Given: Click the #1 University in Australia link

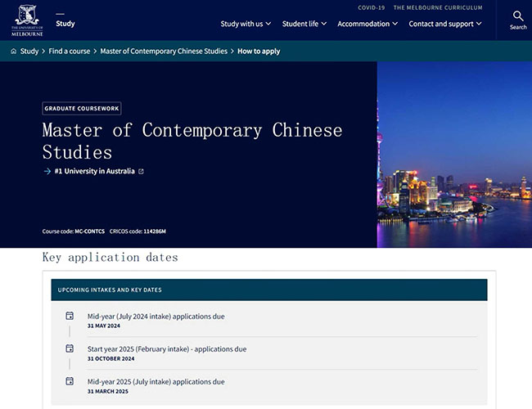Looking at the screenshot, I should [x=94, y=172].
